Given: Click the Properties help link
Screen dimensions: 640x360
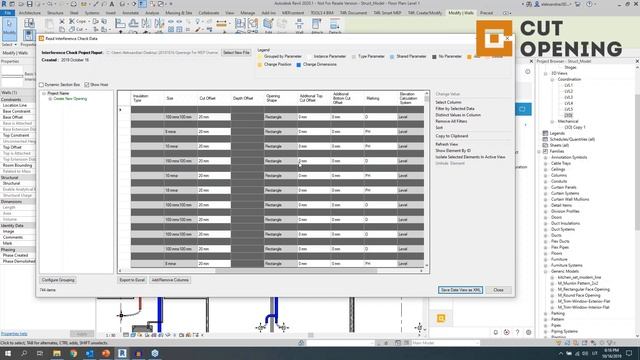Looking at the screenshot, I should 14,334.
